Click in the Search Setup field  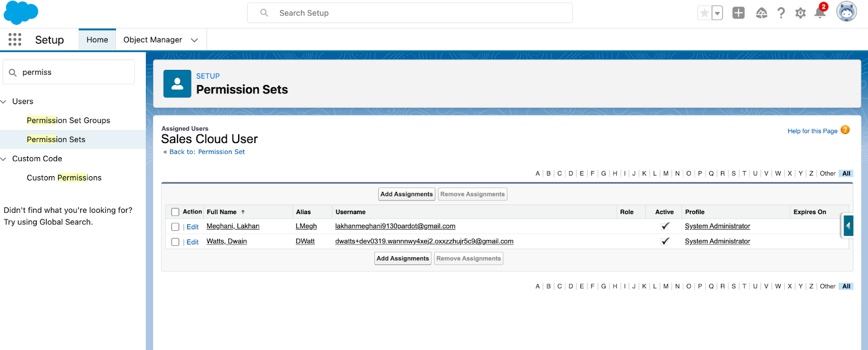[410, 13]
